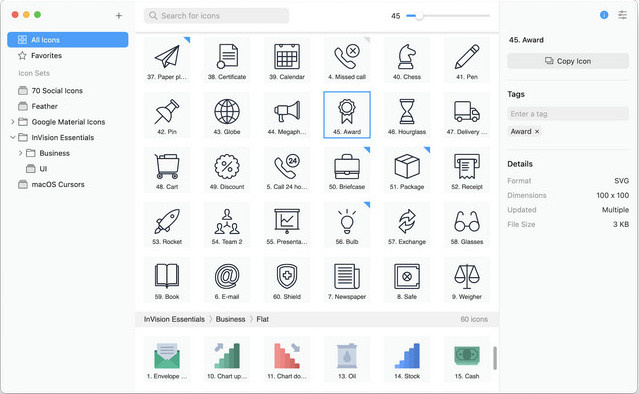Image resolution: width=639 pixels, height=394 pixels.
Task: Select the Glasses icon
Action: [467, 225]
